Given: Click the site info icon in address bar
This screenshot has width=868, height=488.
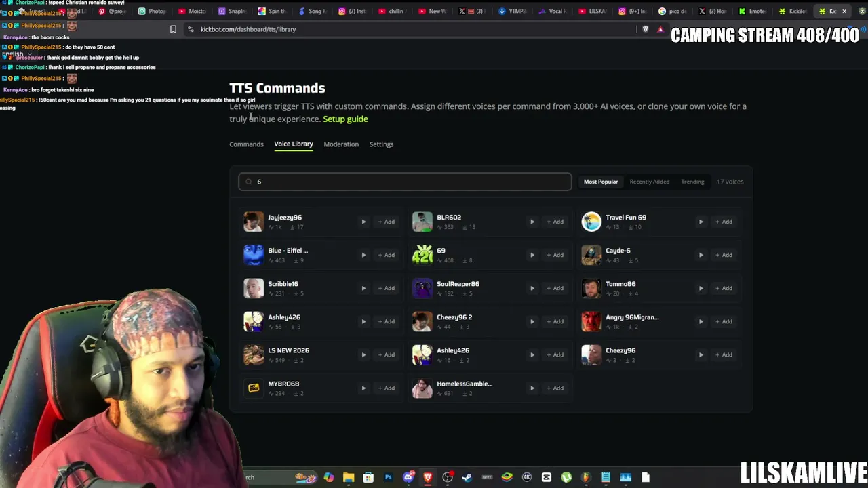Looking at the screenshot, I should [x=191, y=29].
